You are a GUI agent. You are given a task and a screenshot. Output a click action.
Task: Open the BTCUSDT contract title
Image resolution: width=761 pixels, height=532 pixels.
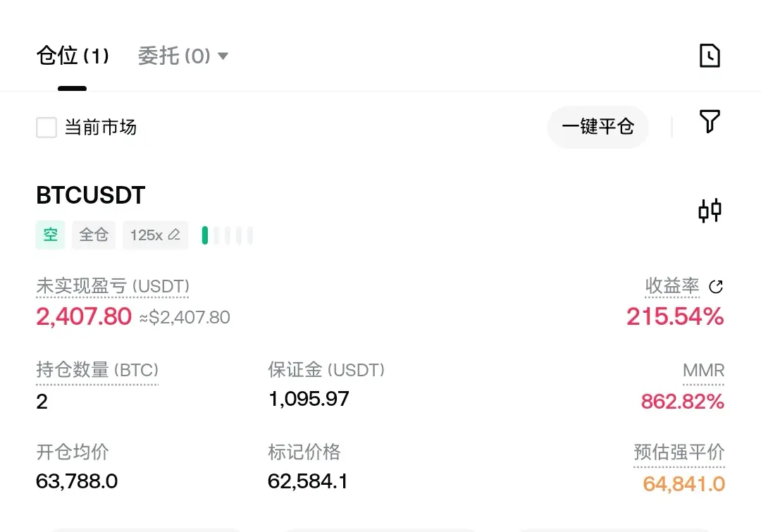tap(91, 195)
